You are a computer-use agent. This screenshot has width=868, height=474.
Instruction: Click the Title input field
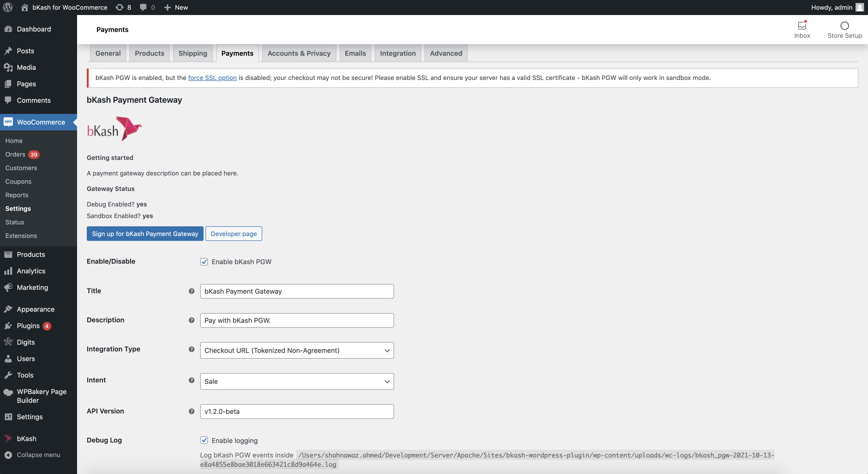297,291
